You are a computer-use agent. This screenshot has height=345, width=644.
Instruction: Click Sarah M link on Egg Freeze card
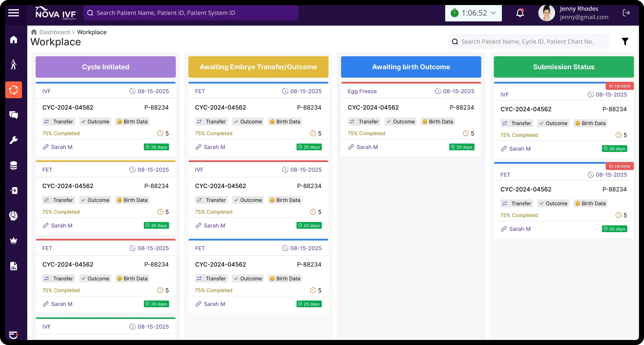point(367,147)
